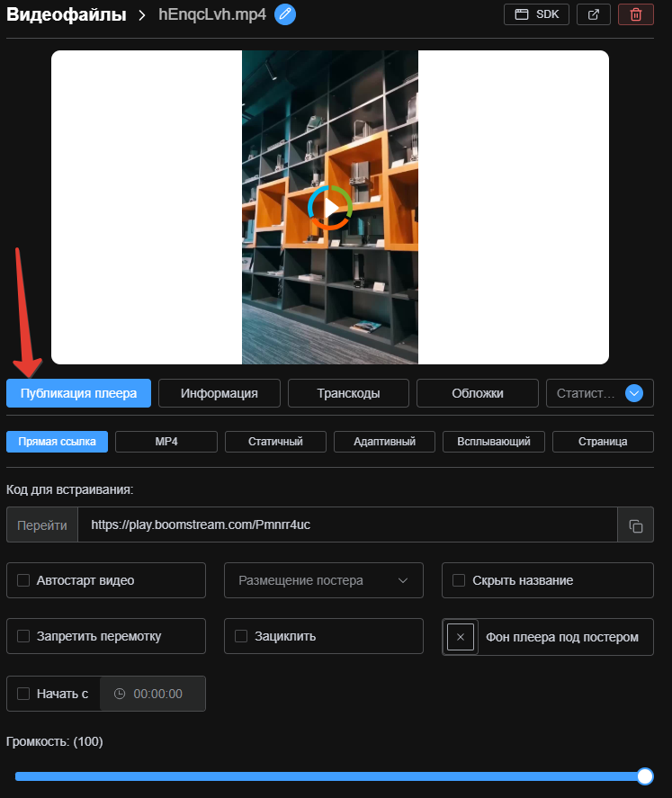Check the Скрыть название checkbox
The width and height of the screenshot is (672, 798).
(459, 580)
